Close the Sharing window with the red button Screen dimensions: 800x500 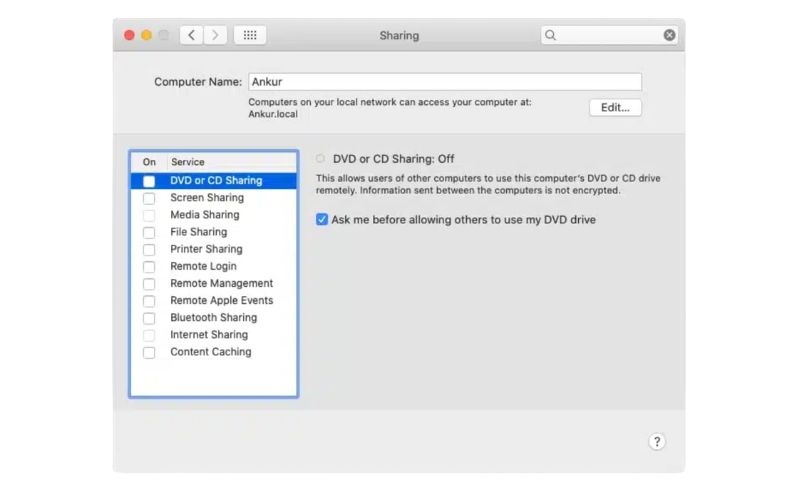[130, 35]
